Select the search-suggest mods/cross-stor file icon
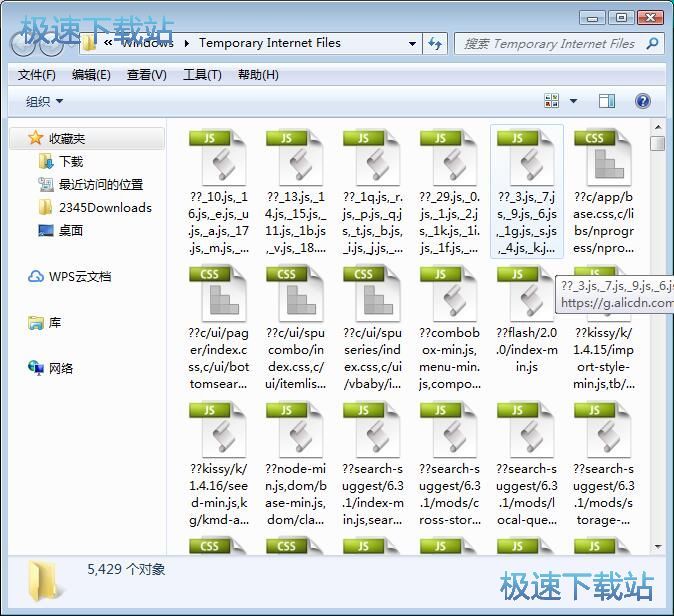This screenshot has height=616, width=674. pyautogui.click(x=449, y=429)
